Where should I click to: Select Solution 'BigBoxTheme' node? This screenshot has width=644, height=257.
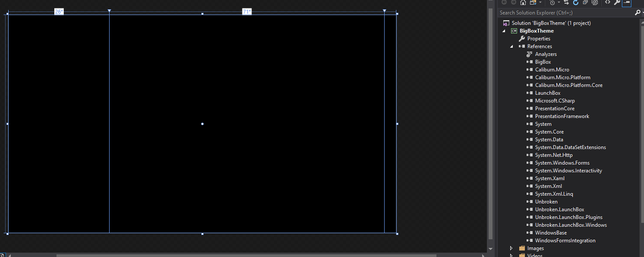[x=551, y=23]
